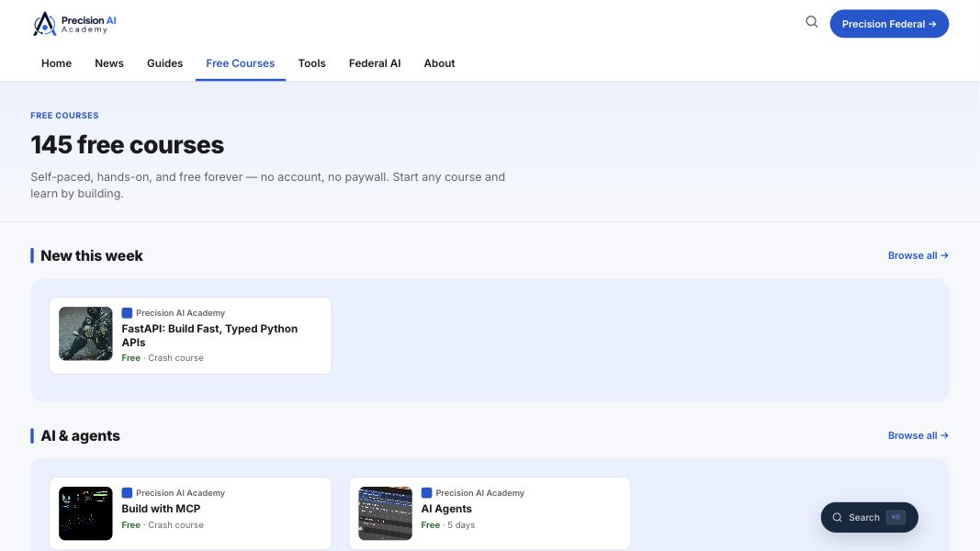Click 'Free · 5 days' on AI Agents card
Screen dimensions: 980x551
(447, 524)
